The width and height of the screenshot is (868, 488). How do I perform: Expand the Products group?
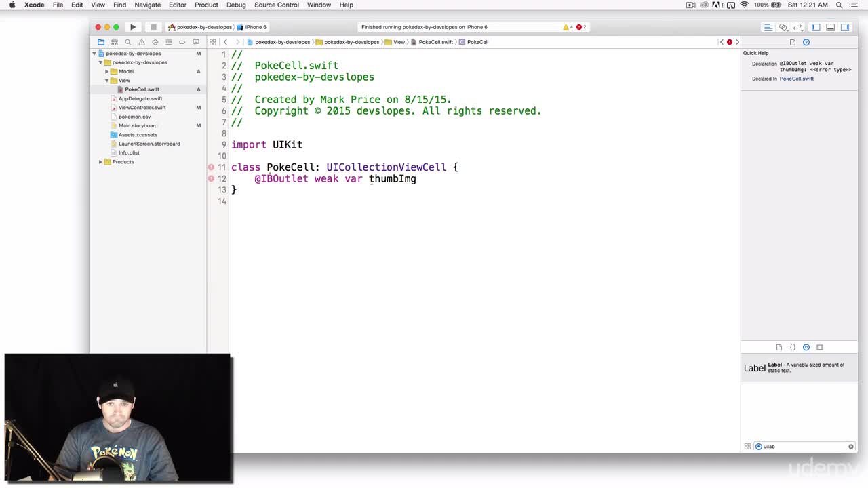[100, 162]
